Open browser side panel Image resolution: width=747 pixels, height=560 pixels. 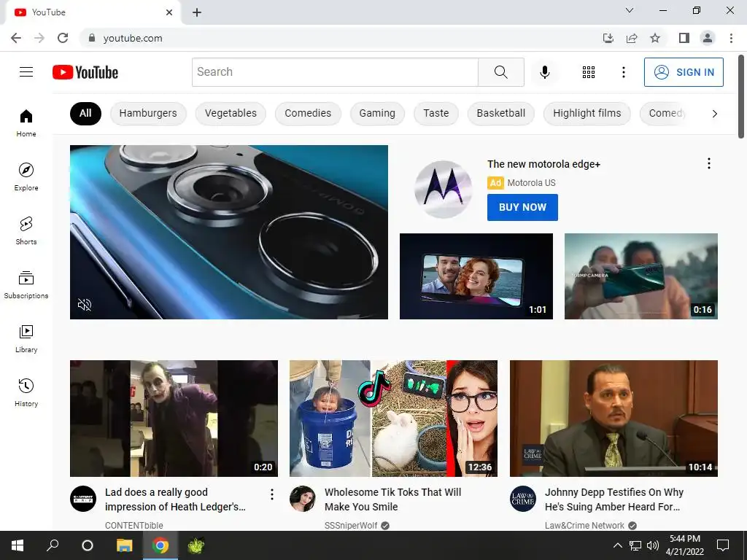point(684,38)
